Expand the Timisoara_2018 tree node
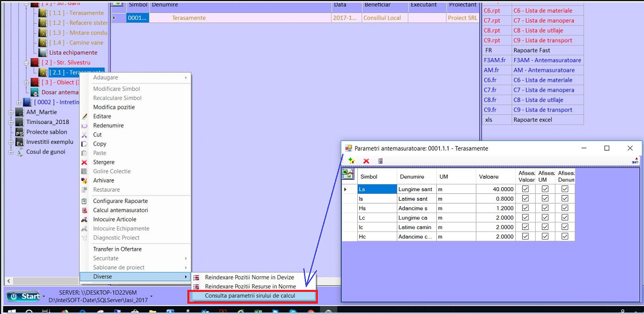Viewport: 644px width, 314px height. coord(11,122)
